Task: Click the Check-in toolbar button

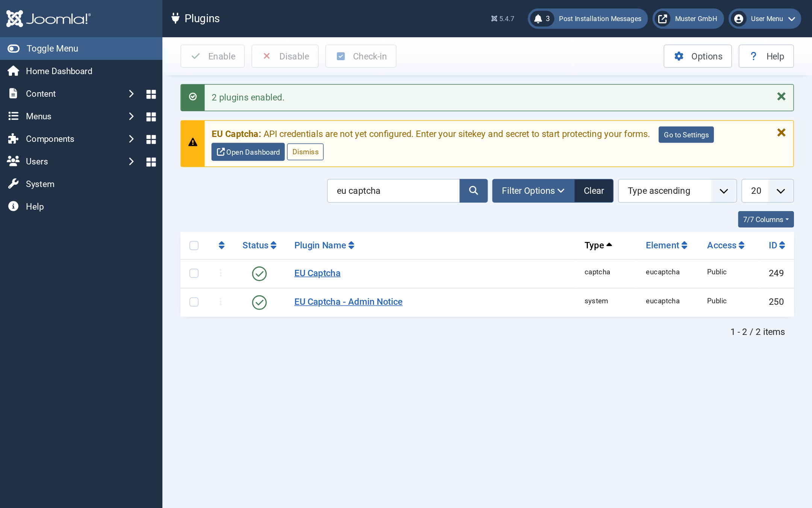Action: pos(361,56)
